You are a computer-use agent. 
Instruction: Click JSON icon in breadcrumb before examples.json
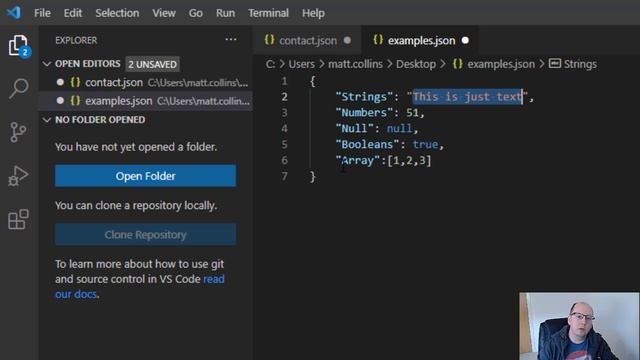coord(458,64)
